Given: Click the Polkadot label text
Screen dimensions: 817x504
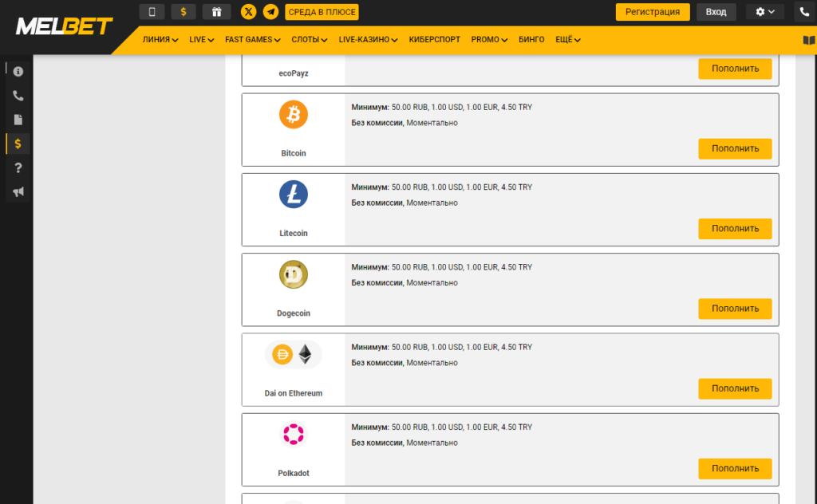Looking at the screenshot, I should [294, 473].
